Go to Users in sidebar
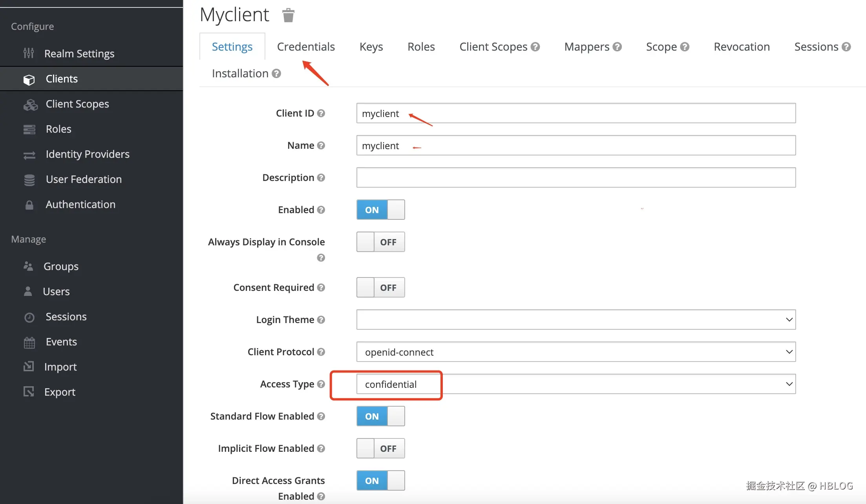 [56, 292]
